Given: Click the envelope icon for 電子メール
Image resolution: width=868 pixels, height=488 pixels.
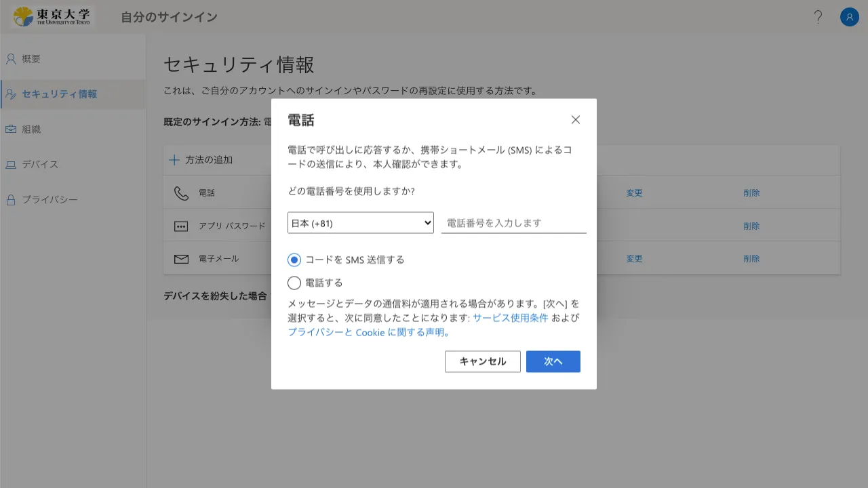Looking at the screenshot, I should tap(181, 259).
